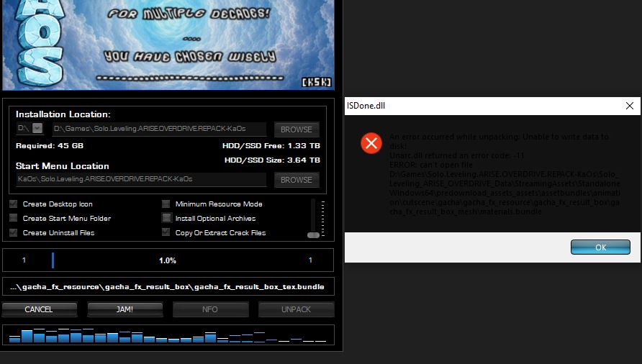Click the red error icon in ISDone.dll dialog
This screenshot has height=364, width=642.
(x=371, y=143)
